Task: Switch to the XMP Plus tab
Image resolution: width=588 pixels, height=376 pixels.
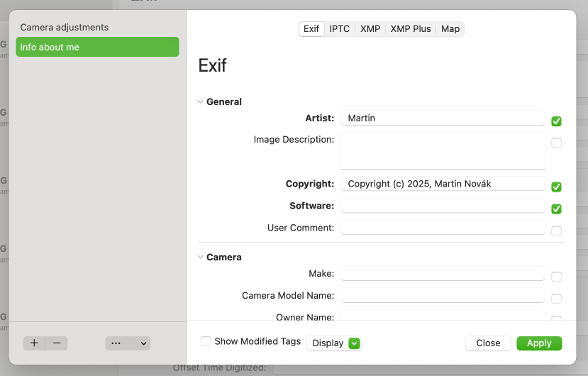Action: pyautogui.click(x=410, y=29)
